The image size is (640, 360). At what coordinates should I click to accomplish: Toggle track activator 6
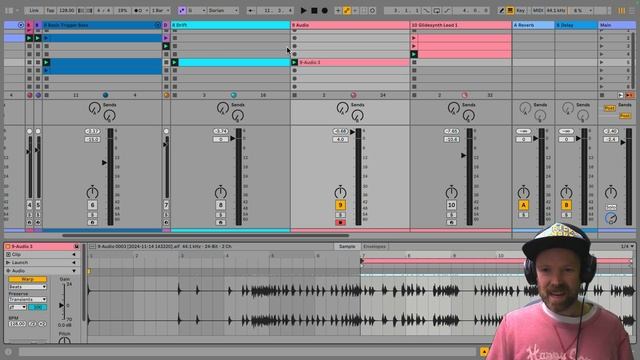click(x=92, y=205)
